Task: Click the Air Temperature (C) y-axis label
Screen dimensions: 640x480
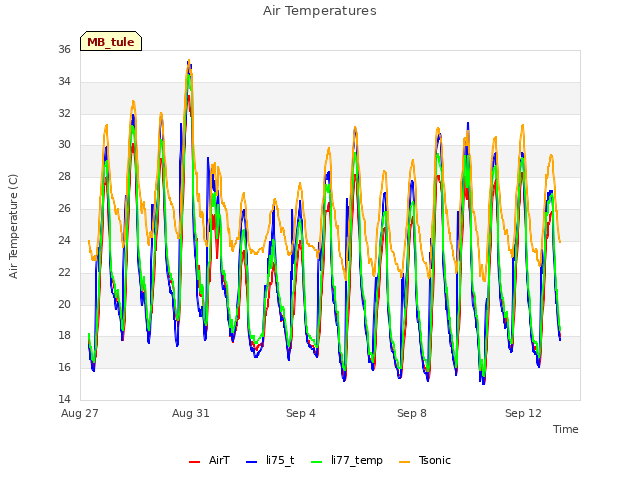Action: tap(13, 227)
